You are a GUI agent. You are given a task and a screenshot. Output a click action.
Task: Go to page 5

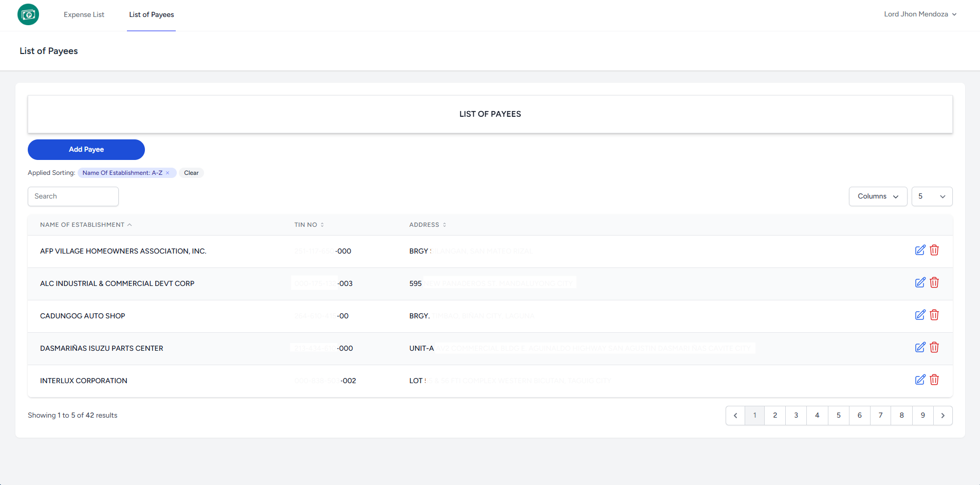(x=839, y=416)
